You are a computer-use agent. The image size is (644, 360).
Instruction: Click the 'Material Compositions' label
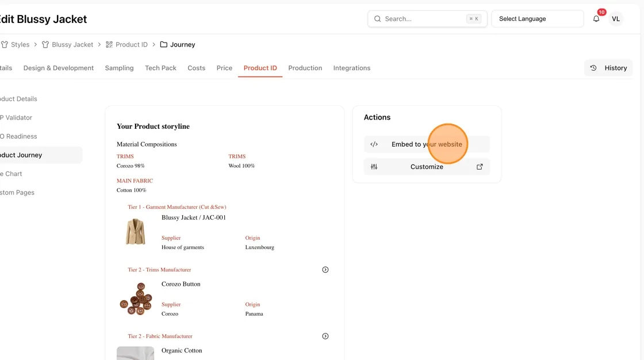pyautogui.click(x=147, y=144)
